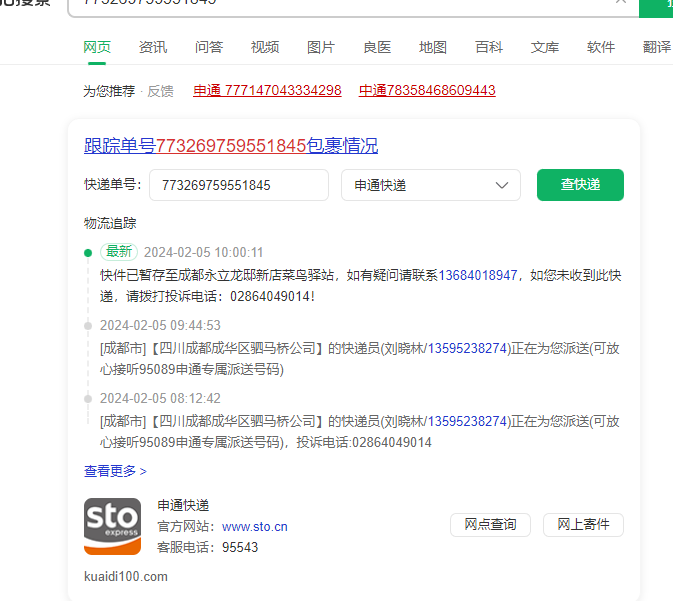Open suggestion 申通 777147043334298

(x=267, y=91)
